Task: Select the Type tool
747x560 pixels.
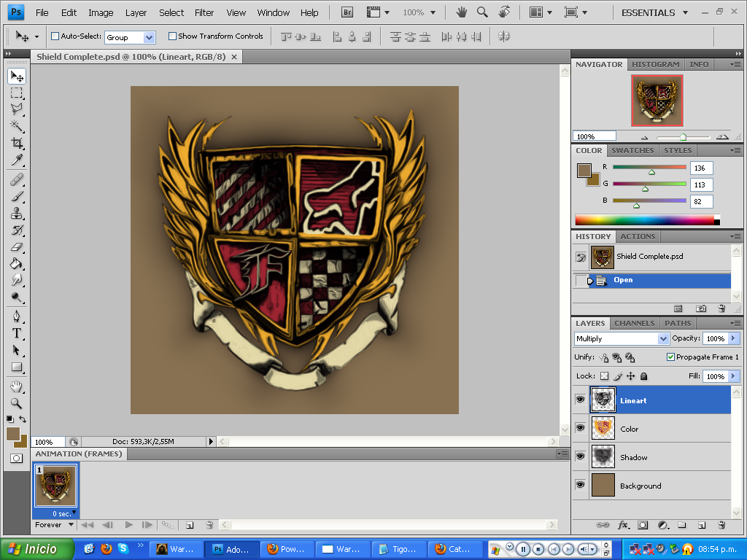Action: [17, 333]
